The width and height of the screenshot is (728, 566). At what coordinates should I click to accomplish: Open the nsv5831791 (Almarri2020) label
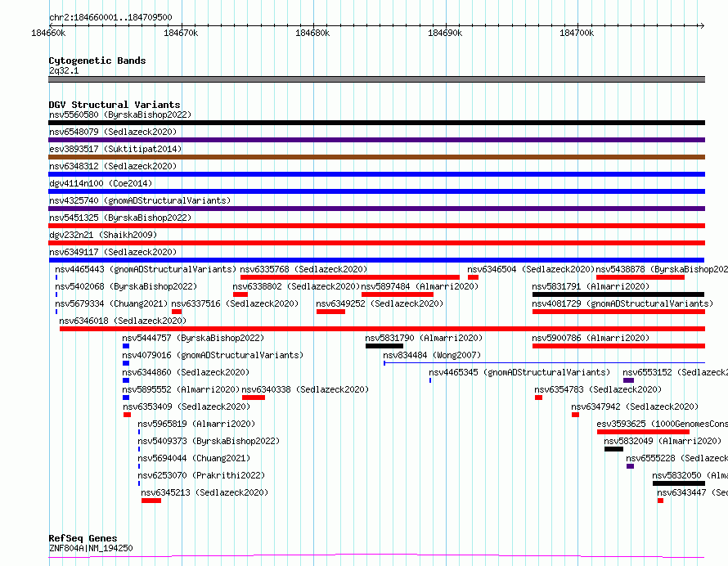(591, 286)
